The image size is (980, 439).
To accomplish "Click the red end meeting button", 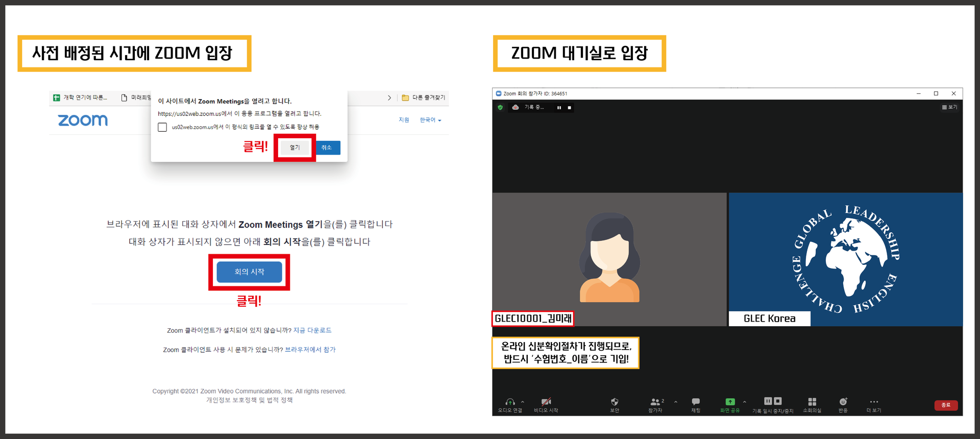I will (x=946, y=405).
